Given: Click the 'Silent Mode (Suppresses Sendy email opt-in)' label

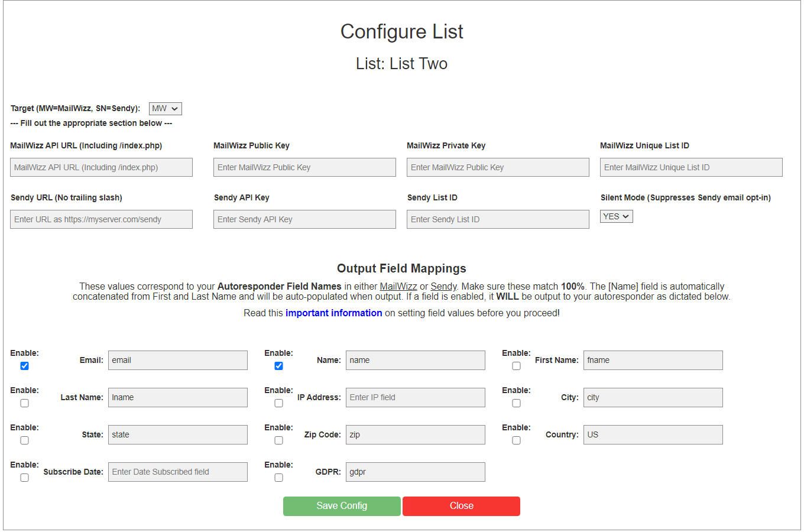Looking at the screenshot, I should (686, 197).
